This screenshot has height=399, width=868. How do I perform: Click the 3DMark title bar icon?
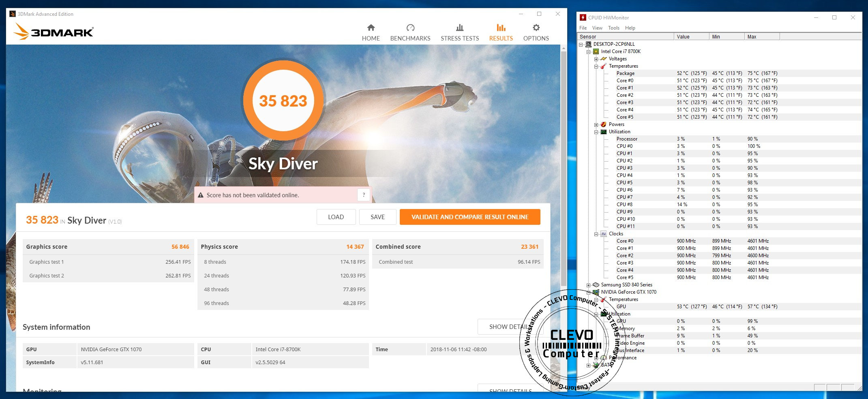click(x=13, y=14)
